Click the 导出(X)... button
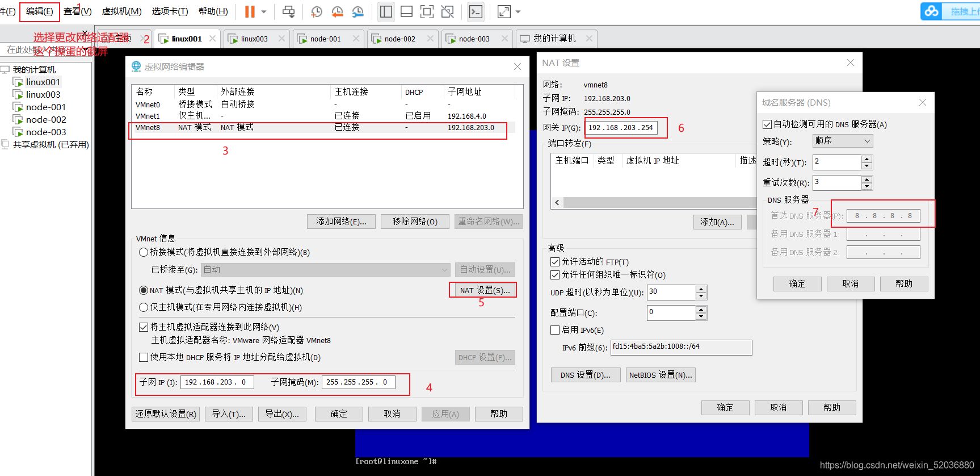Image resolution: width=980 pixels, height=476 pixels. click(x=282, y=414)
